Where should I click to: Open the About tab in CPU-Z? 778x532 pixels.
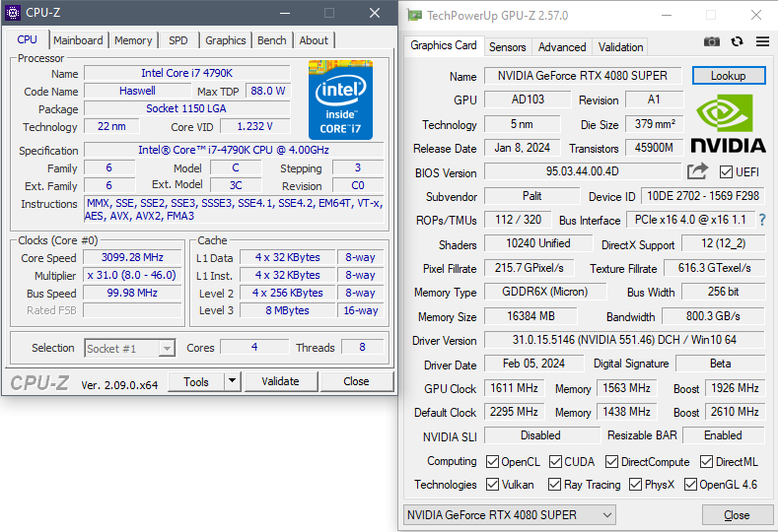coord(314,40)
